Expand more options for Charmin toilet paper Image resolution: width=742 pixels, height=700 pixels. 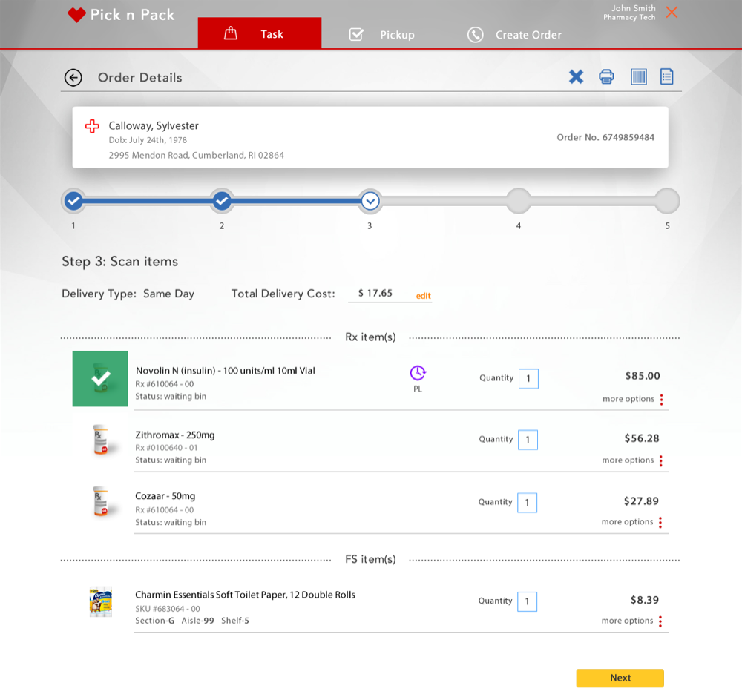point(660,621)
